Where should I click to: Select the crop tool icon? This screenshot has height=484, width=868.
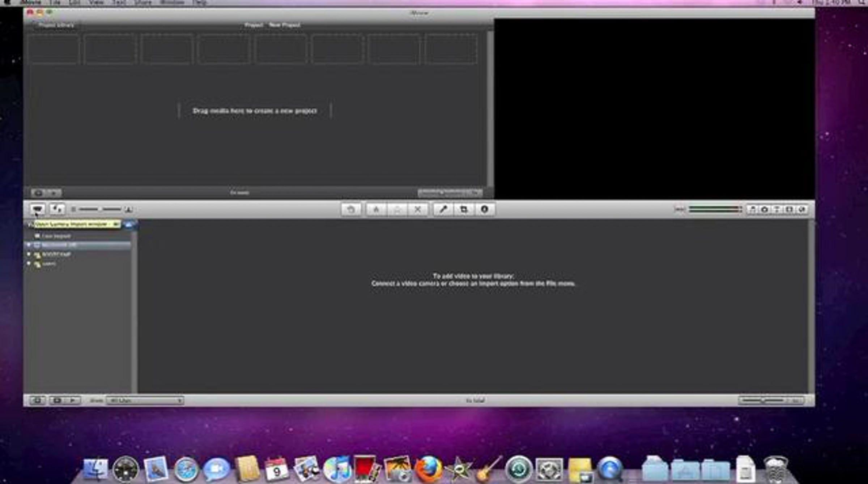464,209
